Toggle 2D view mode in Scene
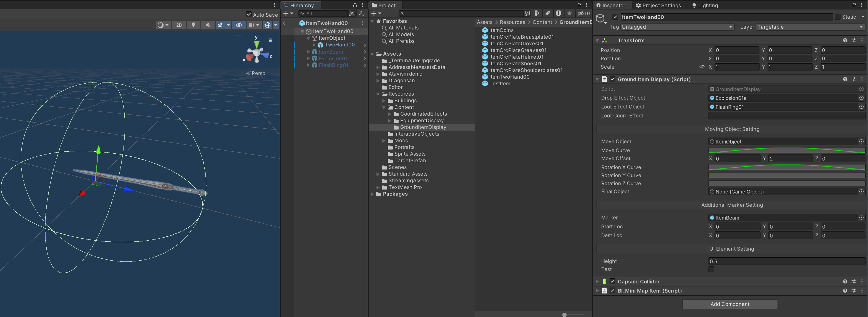The width and height of the screenshot is (868, 317). pyautogui.click(x=179, y=25)
